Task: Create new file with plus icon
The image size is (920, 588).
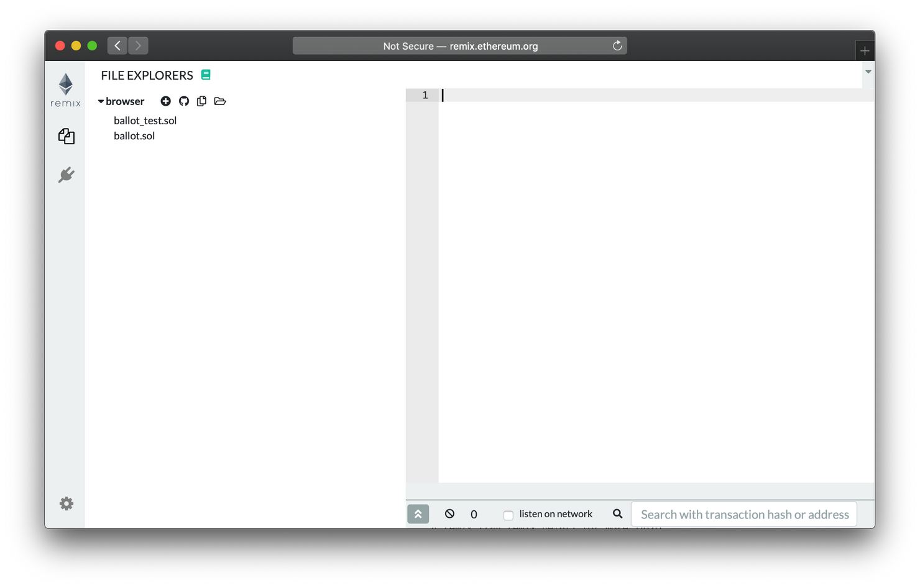Action: pos(165,101)
